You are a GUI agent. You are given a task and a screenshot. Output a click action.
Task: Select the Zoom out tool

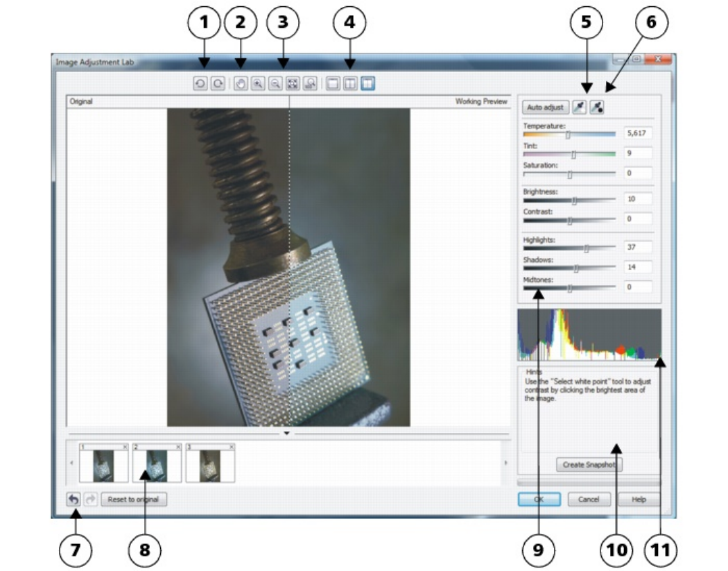pos(275,84)
